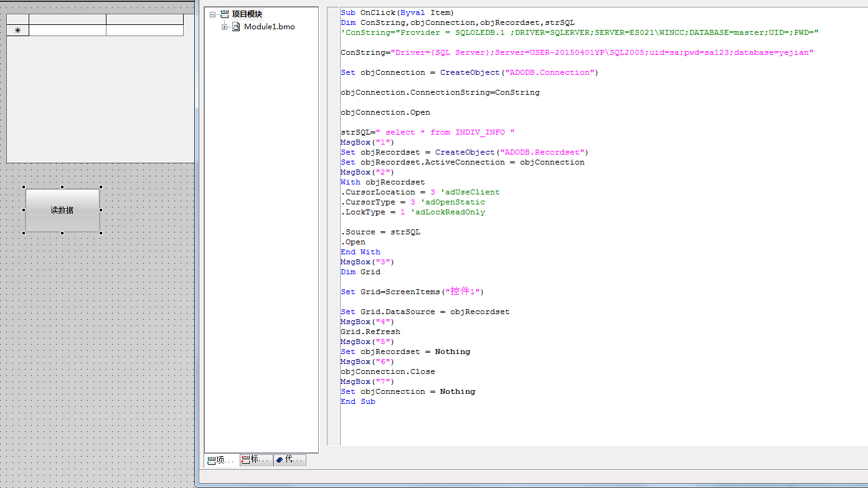868x488 pixels.
Task: Click the Set objRecordset = Nothing line
Action: [405, 352]
